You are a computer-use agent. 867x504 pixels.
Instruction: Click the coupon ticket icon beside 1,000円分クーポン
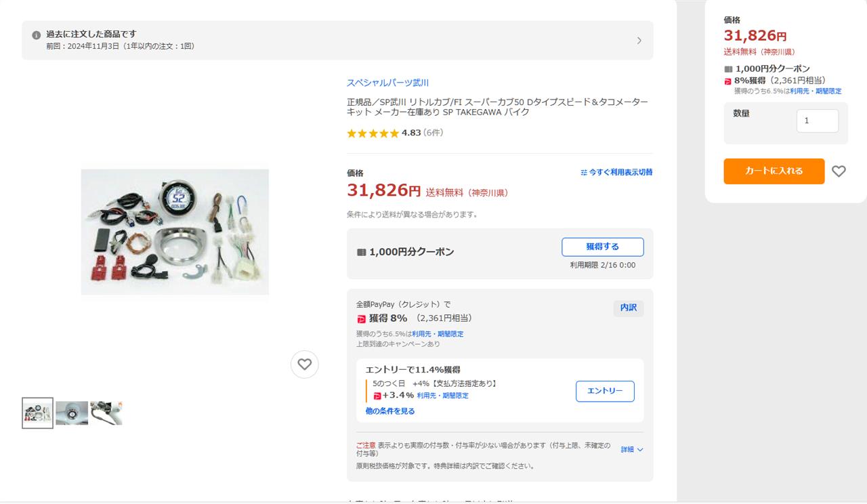point(361,252)
